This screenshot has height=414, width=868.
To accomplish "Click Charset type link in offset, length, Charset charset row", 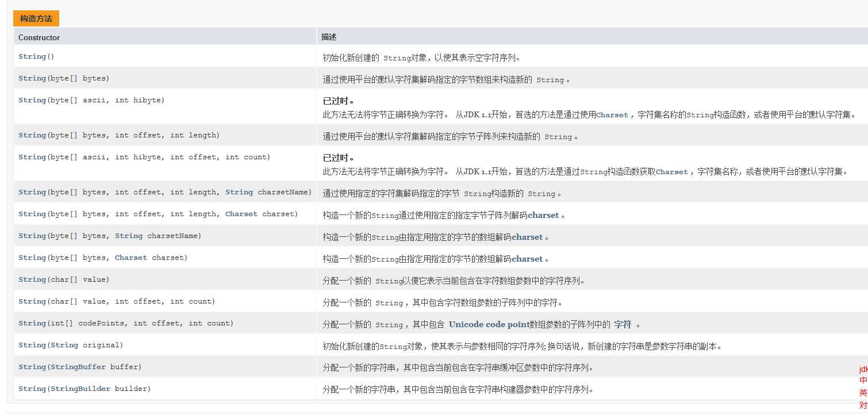I will coord(241,214).
